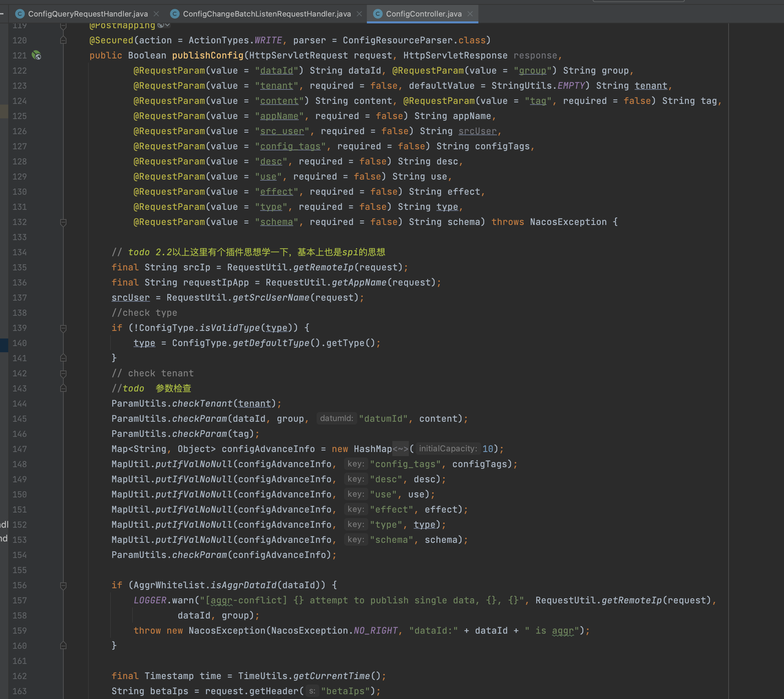Click class icon on ConfigController tab

click(x=378, y=14)
